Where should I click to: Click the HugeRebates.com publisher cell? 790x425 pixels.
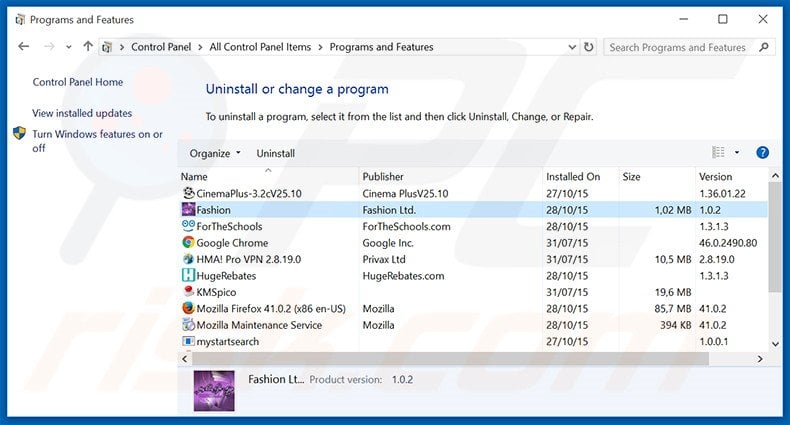404,275
